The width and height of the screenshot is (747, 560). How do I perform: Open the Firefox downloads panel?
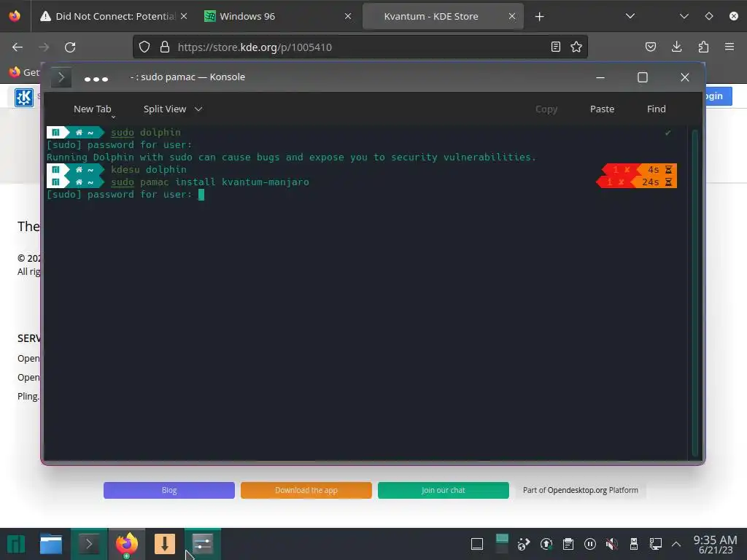point(676,47)
